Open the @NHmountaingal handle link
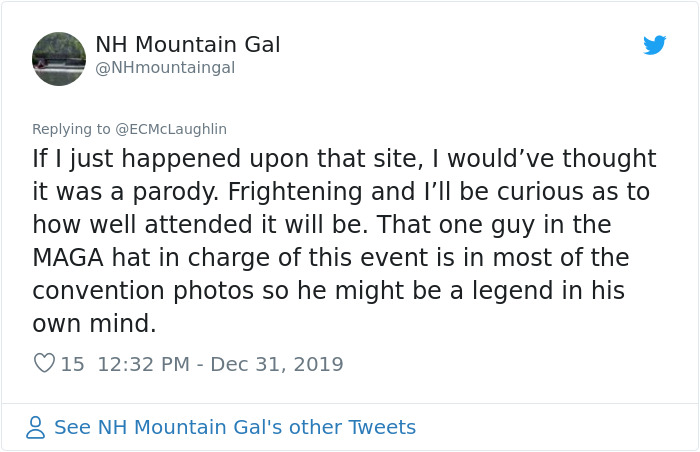This screenshot has width=700, height=452. pyautogui.click(x=165, y=67)
